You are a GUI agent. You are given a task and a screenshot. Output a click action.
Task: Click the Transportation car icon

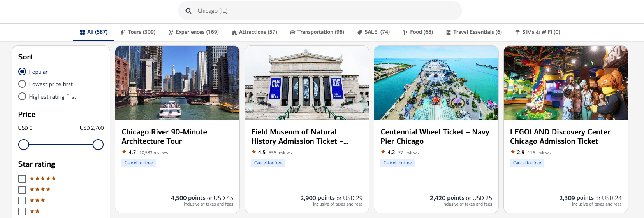(293, 32)
